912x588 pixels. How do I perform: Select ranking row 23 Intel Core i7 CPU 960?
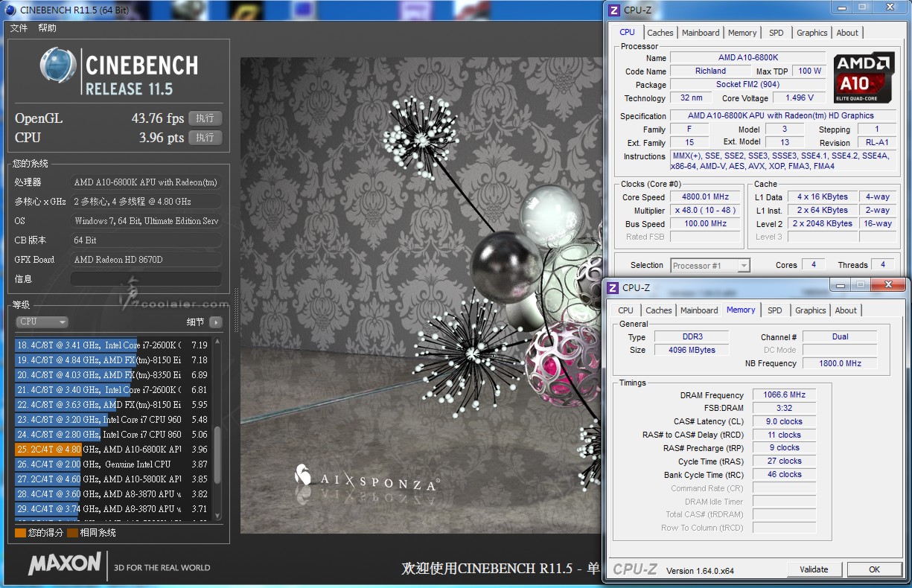tap(113, 420)
